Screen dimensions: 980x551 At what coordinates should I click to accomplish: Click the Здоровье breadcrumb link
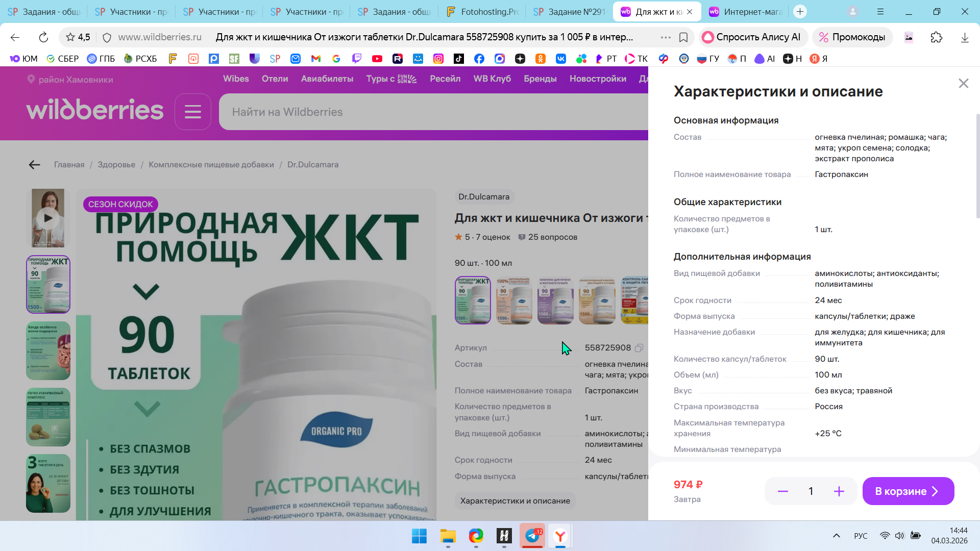(x=116, y=165)
